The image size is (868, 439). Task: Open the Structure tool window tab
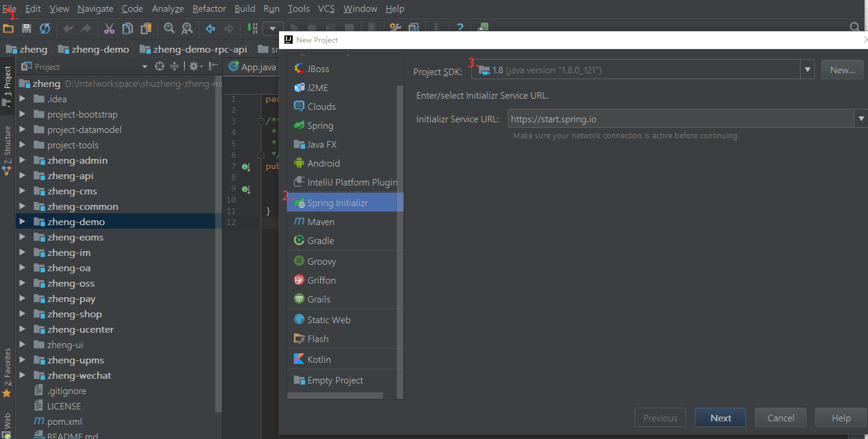7,151
